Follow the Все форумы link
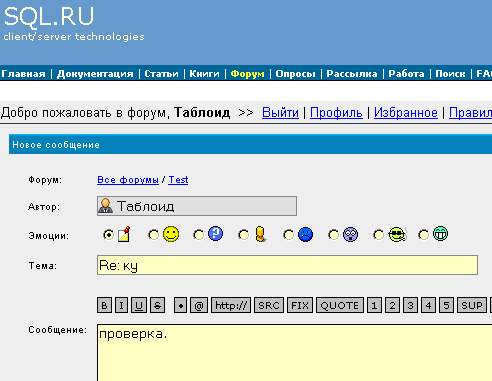Viewport: 492px width, 381px height. coord(128,180)
